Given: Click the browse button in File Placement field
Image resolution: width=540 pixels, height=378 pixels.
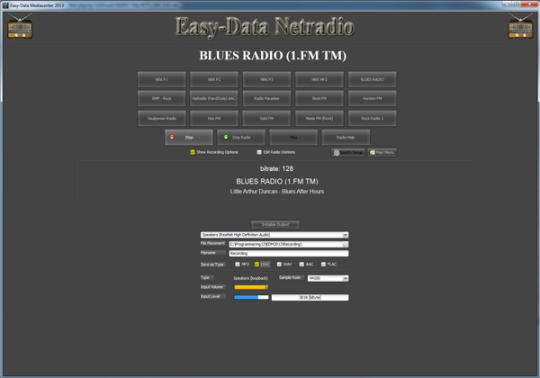Looking at the screenshot, I should click(x=345, y=244).
